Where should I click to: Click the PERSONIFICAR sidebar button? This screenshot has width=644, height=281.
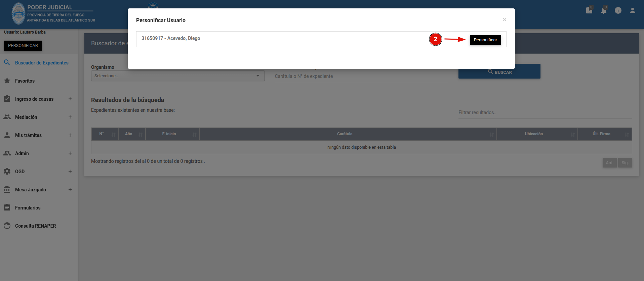click(x=23, y=46)
